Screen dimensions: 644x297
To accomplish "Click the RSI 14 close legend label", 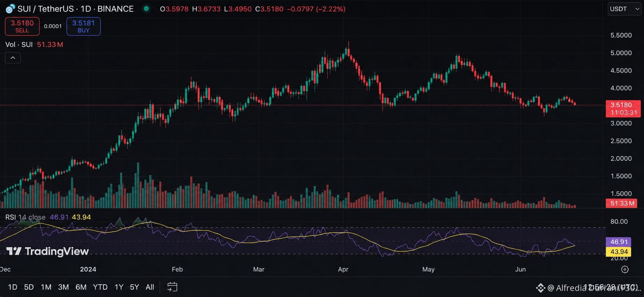I will tap(25, 217).
